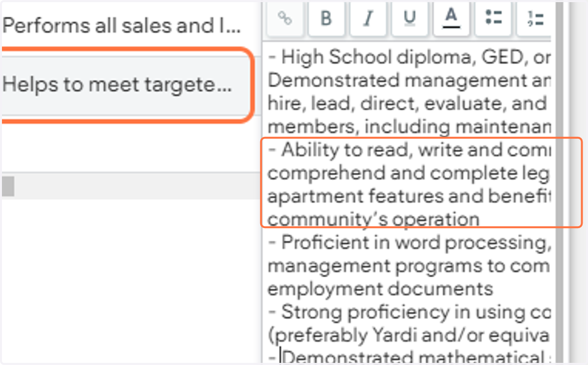The height and width of the screenshot is (365, 588).
Task: Toggle bold formatting in the editor
Action: coord(326,18)
